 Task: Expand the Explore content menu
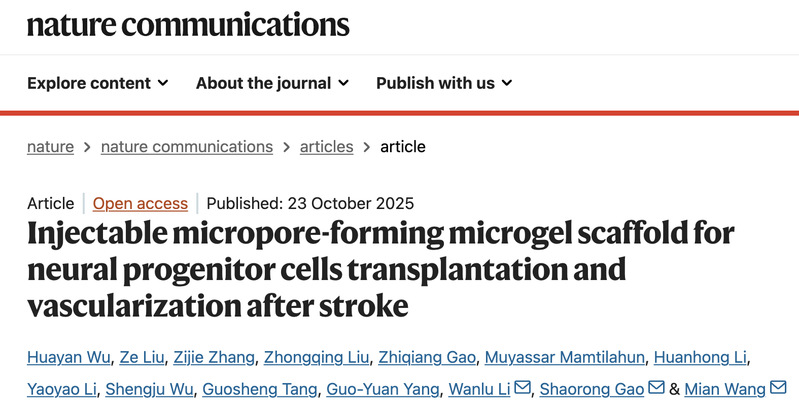pos(97,83)
